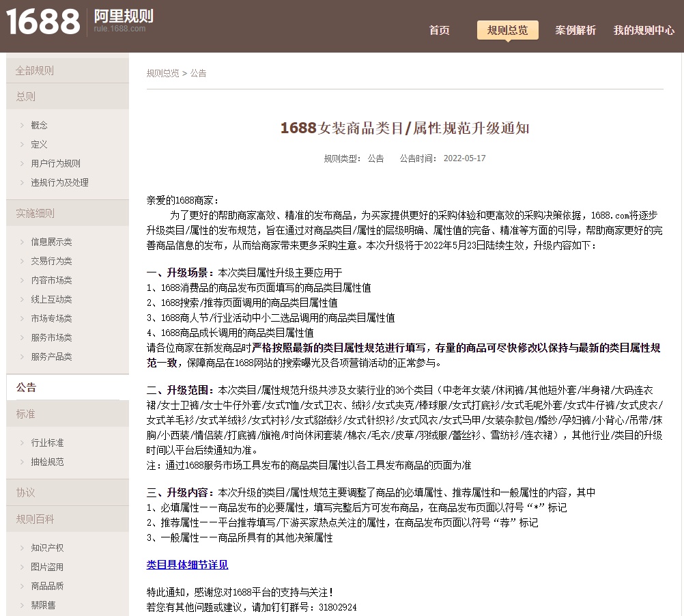Screen dimensions: 684x616
Task: Select the 公告 sidebar section
Action: pos(68,387)
